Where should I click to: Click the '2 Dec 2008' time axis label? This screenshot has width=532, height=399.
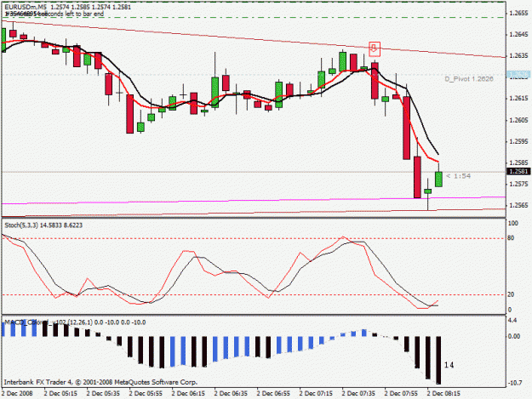click(x=17, y=394)
